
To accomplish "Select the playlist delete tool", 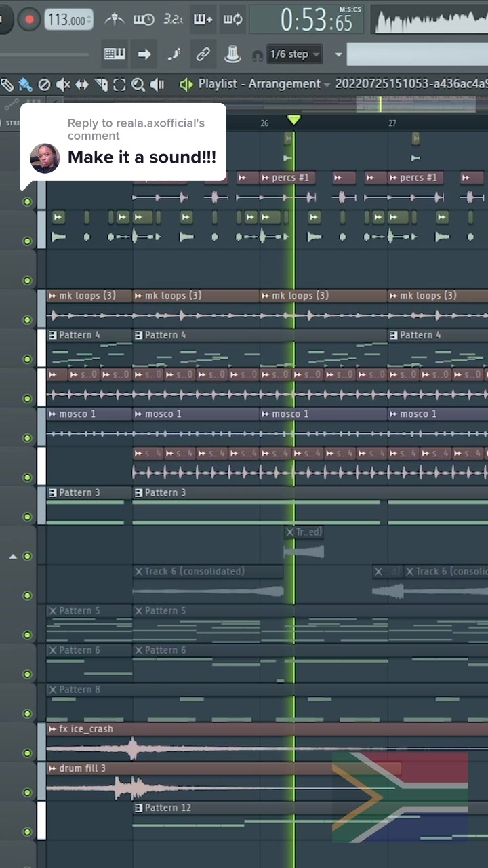I will click(x=44, y=85).
